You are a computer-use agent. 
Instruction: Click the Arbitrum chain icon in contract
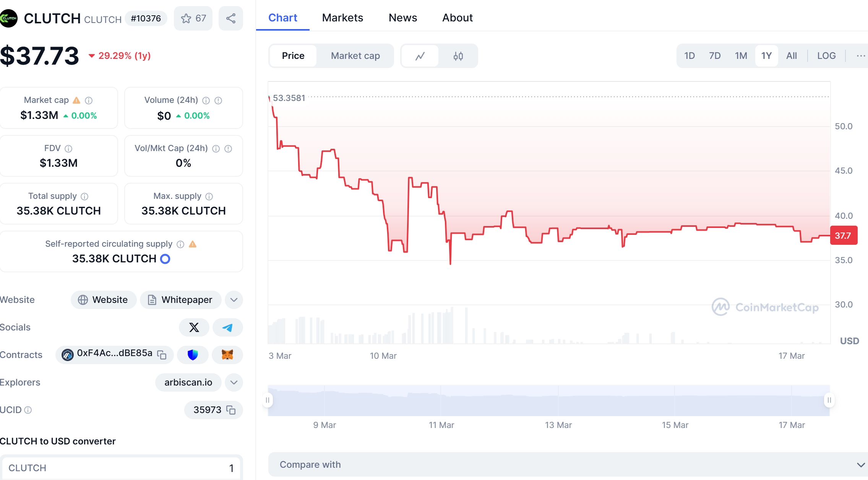[68, 355]
